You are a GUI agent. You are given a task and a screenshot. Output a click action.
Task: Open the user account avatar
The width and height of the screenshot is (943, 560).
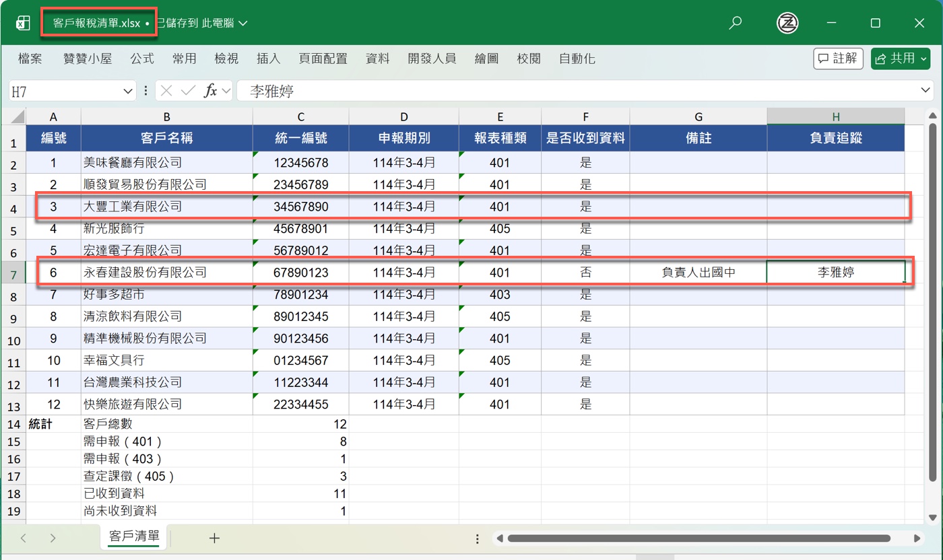point(787,23)
